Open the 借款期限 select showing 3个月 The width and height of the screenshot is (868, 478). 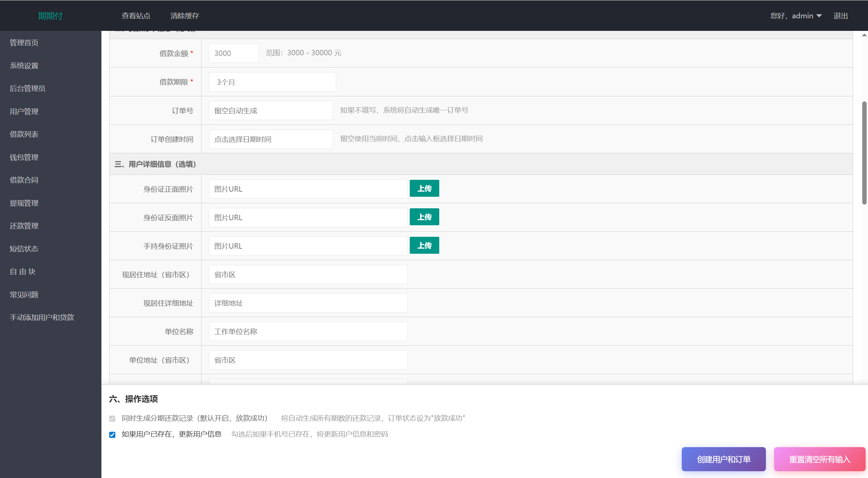pyautogui.click(x=272, y=82)
